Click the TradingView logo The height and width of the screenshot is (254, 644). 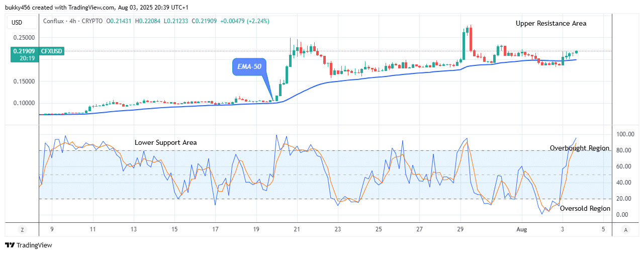click(29, 245)
